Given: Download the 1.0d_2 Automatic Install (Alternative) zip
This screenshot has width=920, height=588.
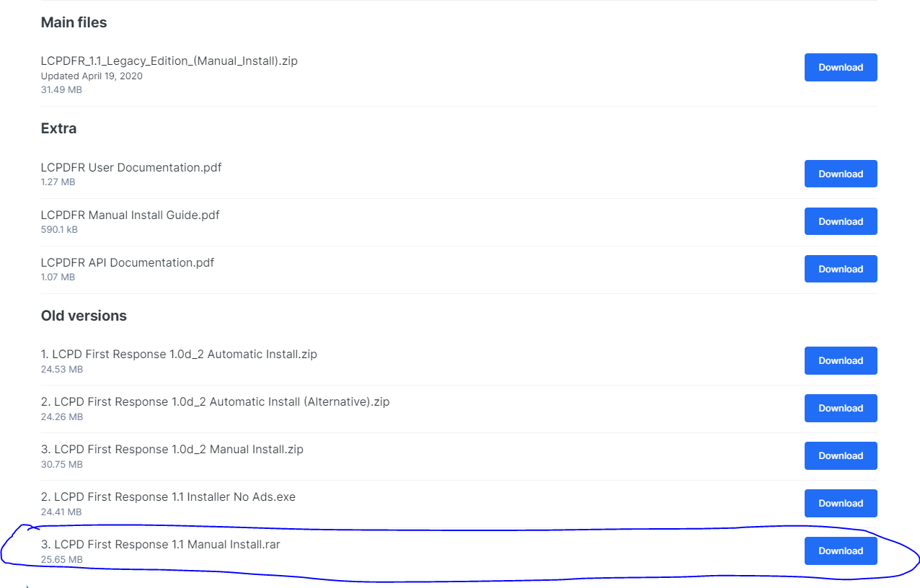Looking at the screenshot, I should click(x=840, y=408).
